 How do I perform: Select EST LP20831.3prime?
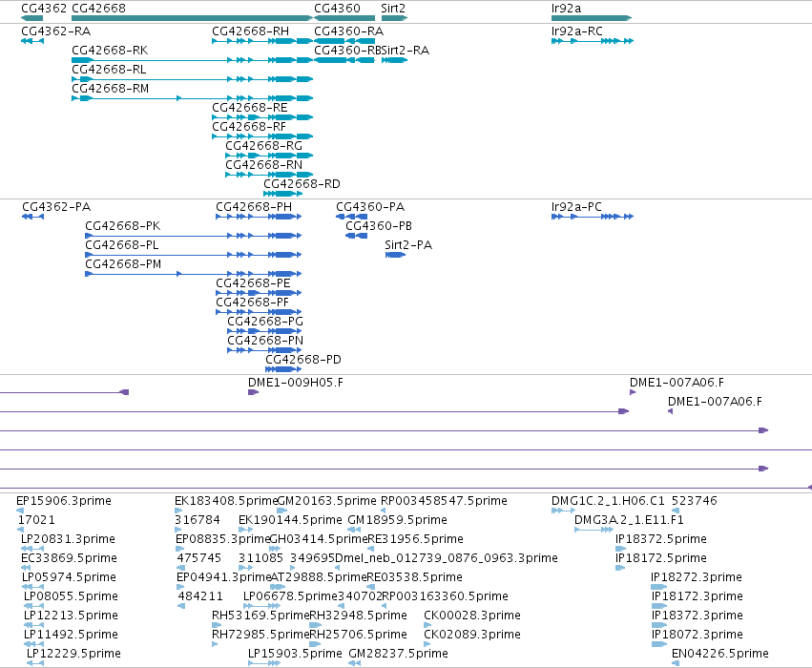[68, 539]
